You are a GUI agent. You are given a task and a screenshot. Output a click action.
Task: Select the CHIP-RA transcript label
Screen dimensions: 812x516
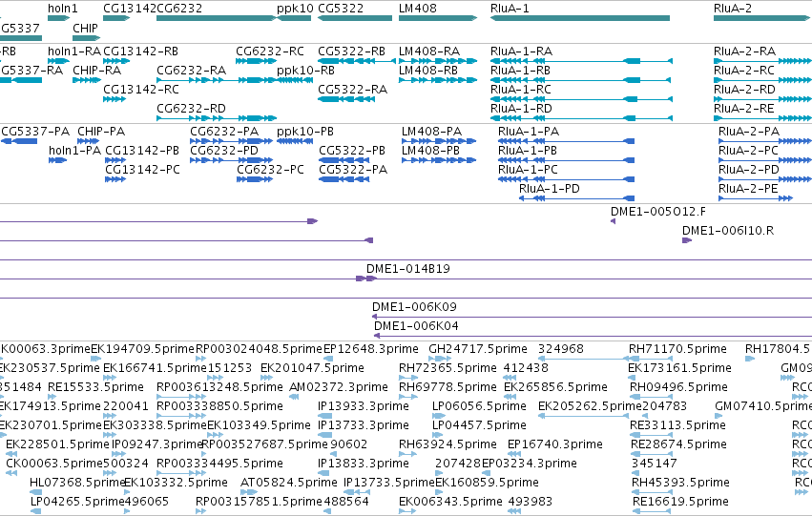pos(96,71)
